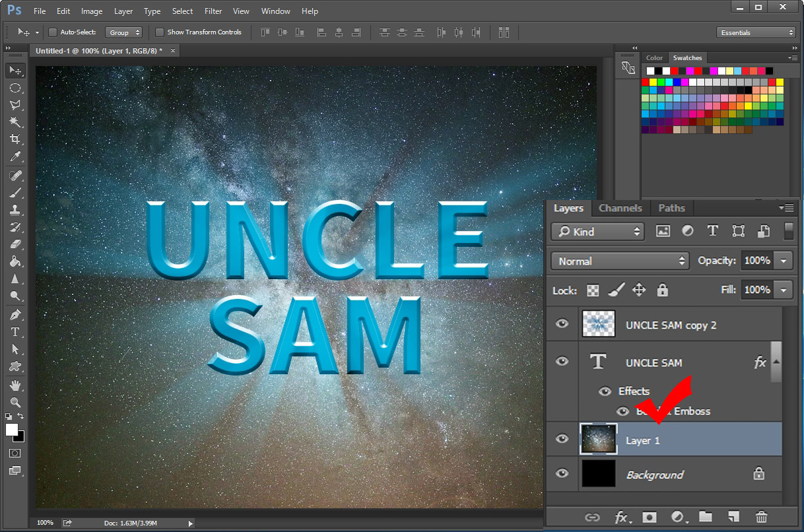804x532 pixels.
Task: Open the Opacity slider dropdown arrow
Action: point(783,261)
